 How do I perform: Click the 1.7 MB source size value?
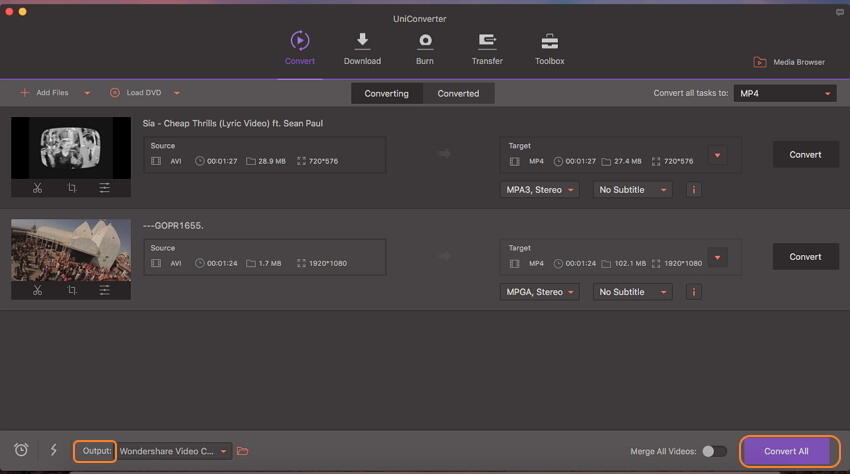click(269, 264)
